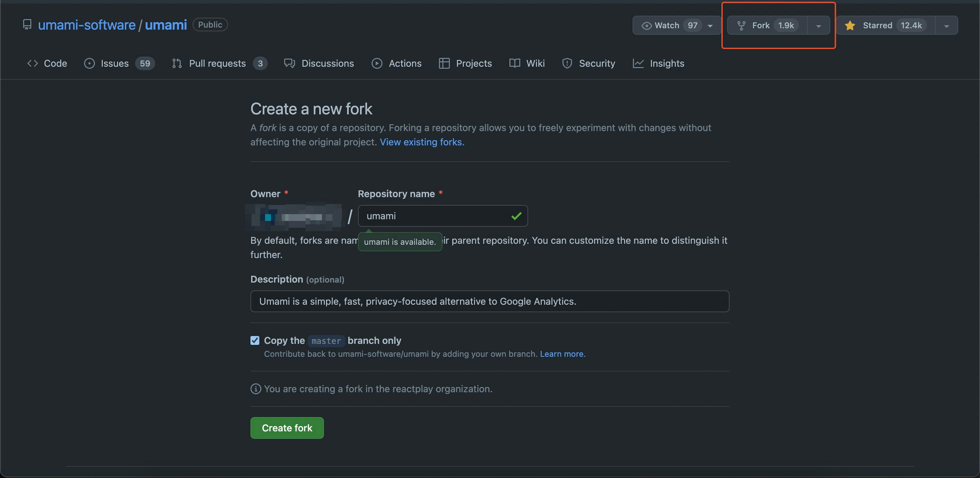Uncheck Copy the master branch only
The image size is (980, 478).
(255, 340)
